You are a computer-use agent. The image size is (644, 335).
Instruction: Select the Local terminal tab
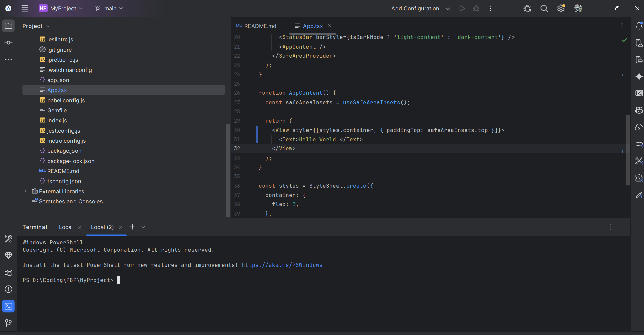pyautogui.click(x=66, y=227)
